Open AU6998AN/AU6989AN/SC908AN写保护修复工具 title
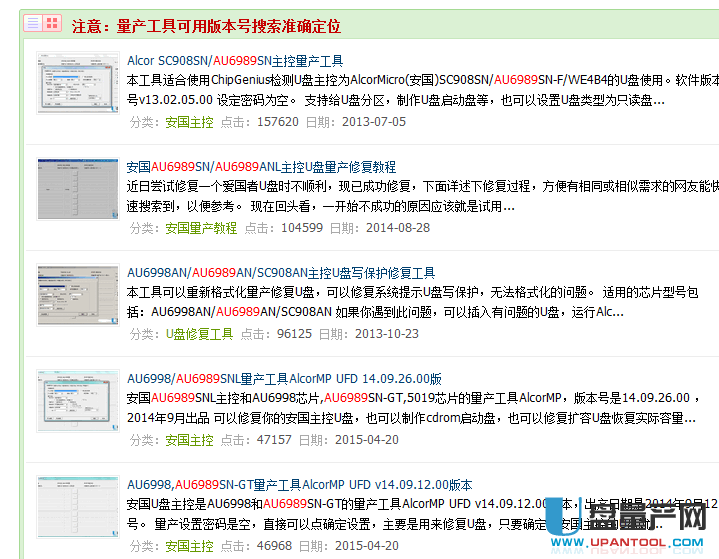 281,273
